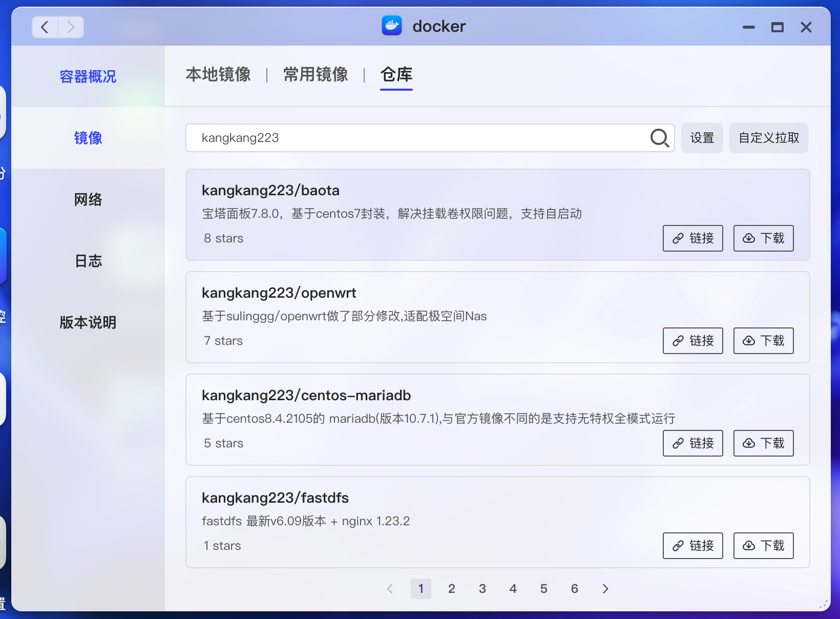Click link button for kangkang223/baota
This screenshot has height=619, width=840.
click(693, 238)
